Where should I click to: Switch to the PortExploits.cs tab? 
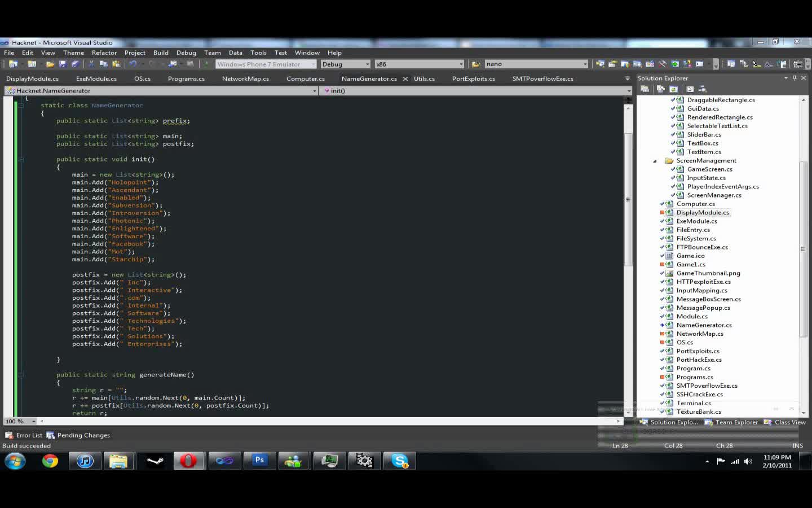click(473, 78)
